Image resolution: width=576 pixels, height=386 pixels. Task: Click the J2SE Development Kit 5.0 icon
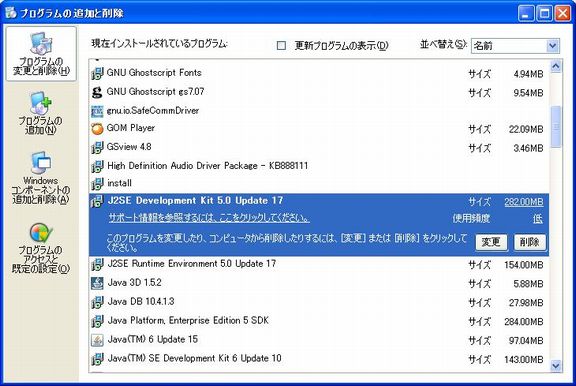[x=97, y=201]
